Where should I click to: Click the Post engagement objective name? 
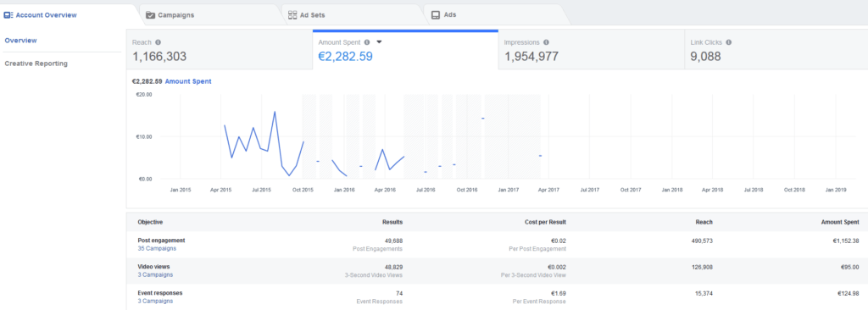tap(161, 241)
